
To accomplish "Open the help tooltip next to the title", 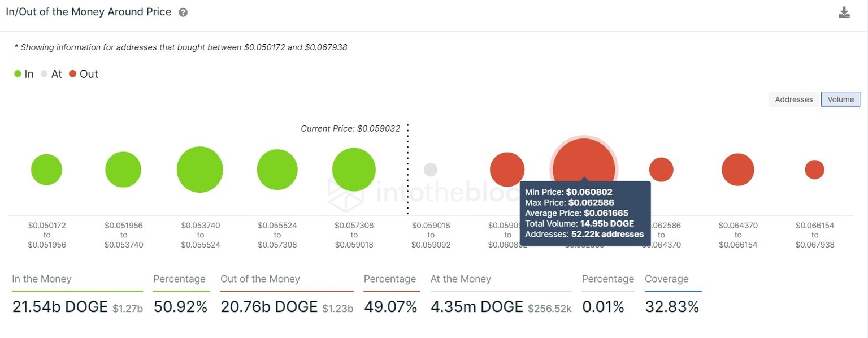I will click(x=182, y=11).
